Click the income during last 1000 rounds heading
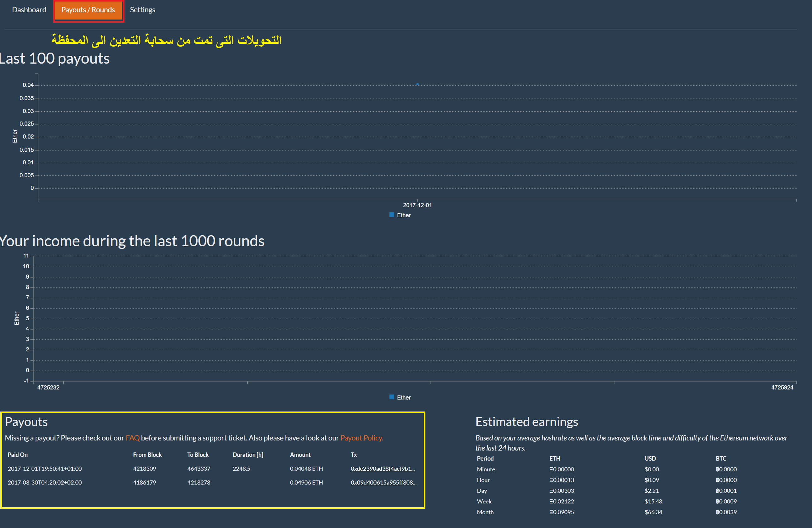 [x=132, y=241]
